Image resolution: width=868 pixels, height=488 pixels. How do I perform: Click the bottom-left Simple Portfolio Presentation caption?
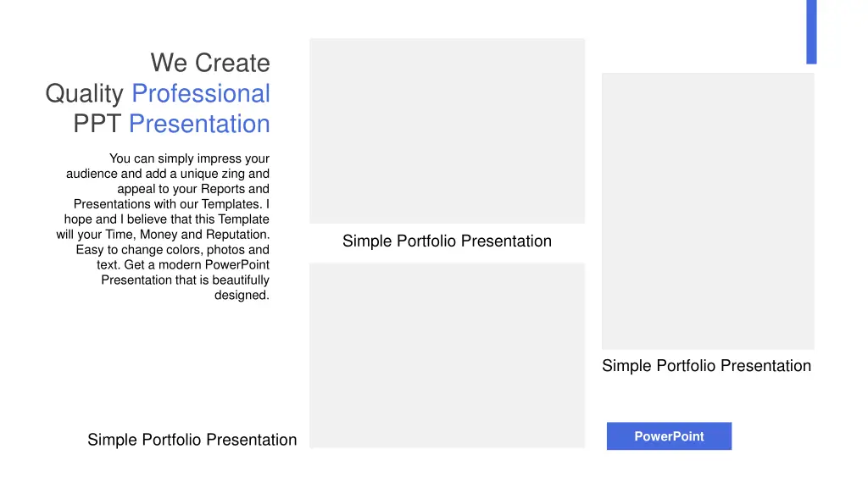[x=192, y=440]
